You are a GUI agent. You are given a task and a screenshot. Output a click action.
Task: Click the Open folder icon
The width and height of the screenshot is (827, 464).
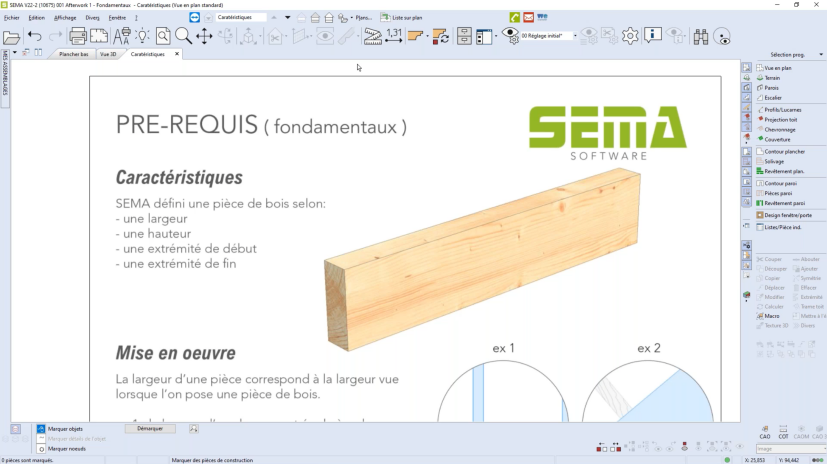coord(11,37)
